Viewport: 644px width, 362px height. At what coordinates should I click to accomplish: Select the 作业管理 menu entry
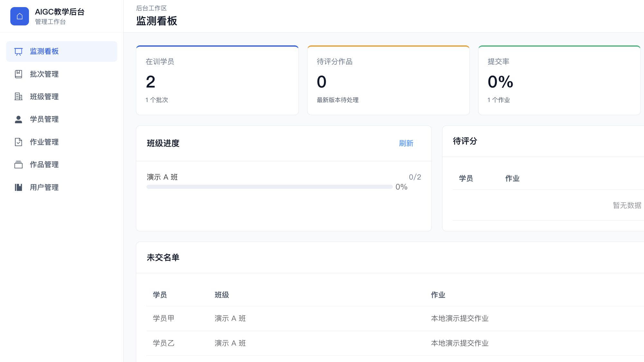coord(62,142)
